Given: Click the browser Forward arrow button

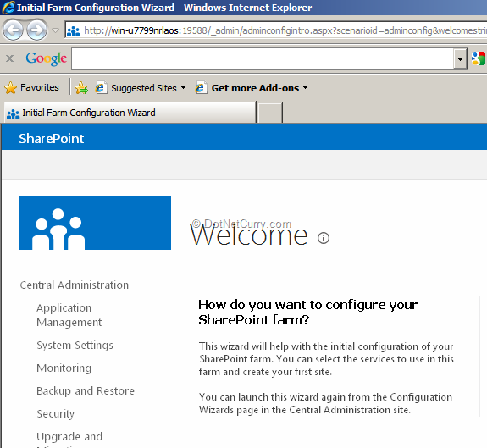Looking at the screenshot, I should point(36,30).
